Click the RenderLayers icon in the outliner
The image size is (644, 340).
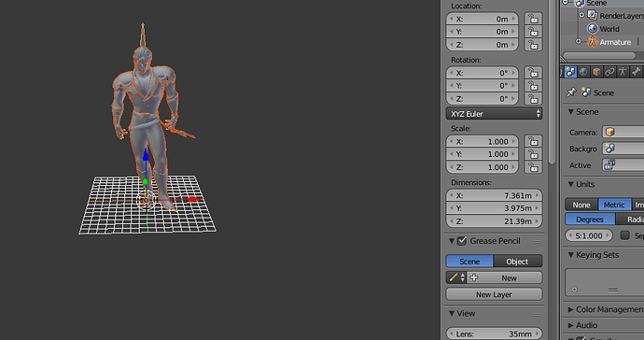pyautogui.click(x=592, y=16)
